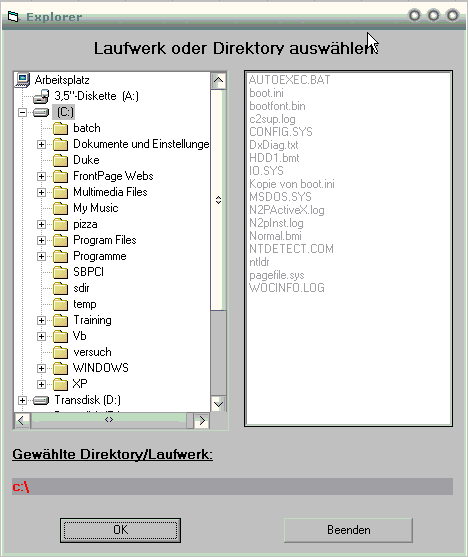The width and height of the screenshot is (468, 557).
Task: Click the OK button
Action: tap(120, 530)
